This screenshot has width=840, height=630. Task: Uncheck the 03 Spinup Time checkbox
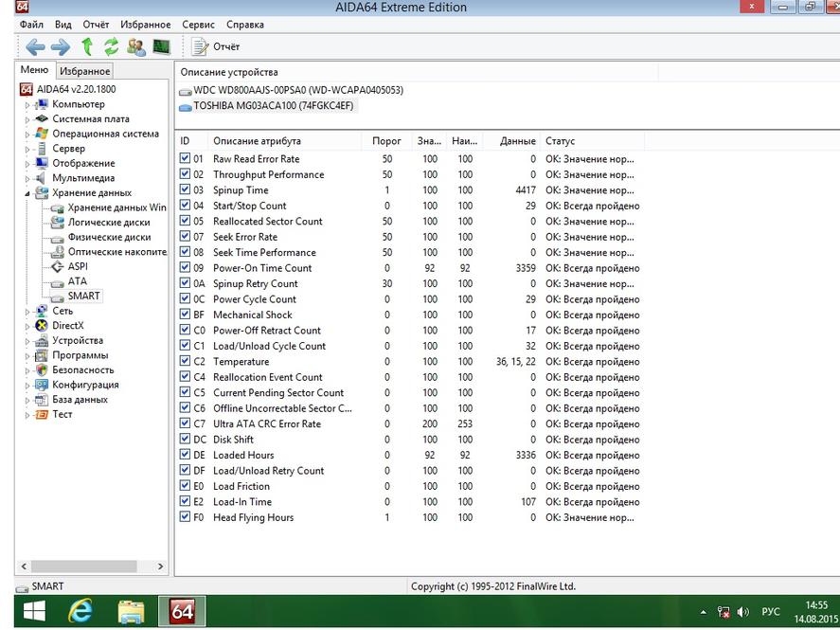pos(185,189)
